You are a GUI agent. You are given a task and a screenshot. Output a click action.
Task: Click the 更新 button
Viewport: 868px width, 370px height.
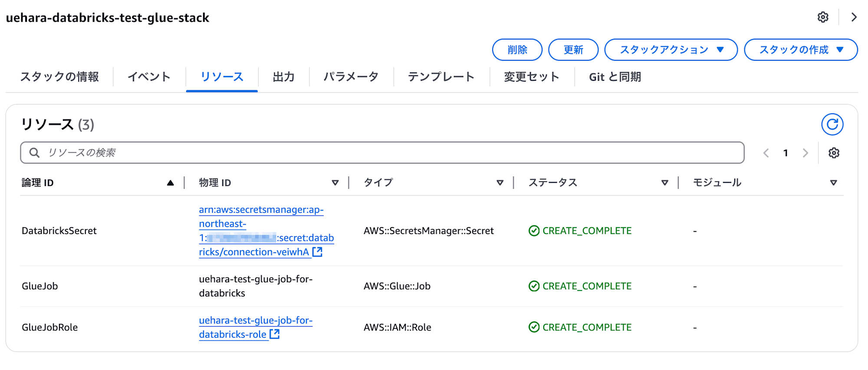pos(573,50)
